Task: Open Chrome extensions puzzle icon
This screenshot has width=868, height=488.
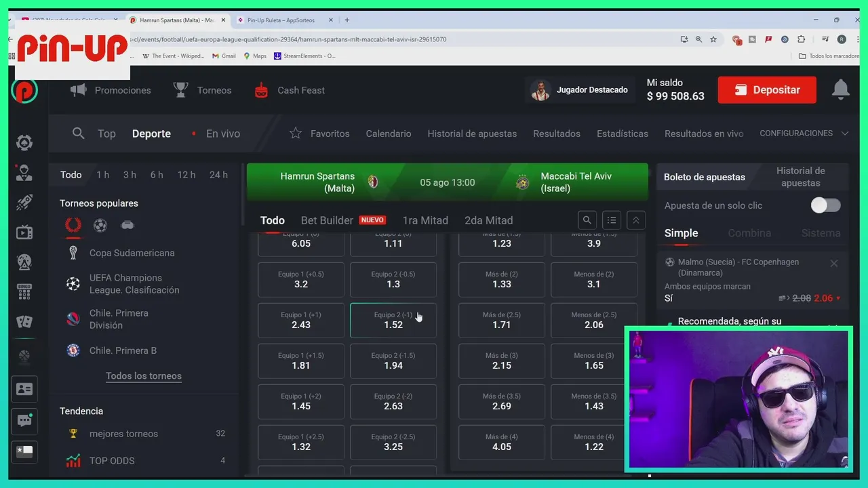Action: (x=802, y=39)
